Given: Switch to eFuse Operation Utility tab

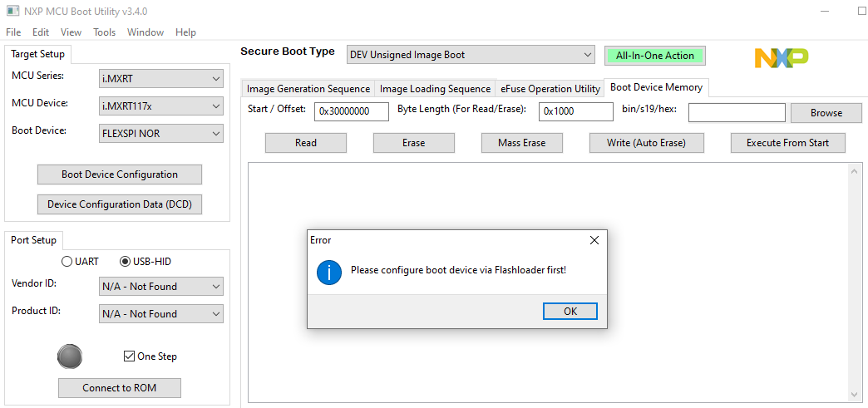Looking at the screenshot, I should [x=550, y=89].
